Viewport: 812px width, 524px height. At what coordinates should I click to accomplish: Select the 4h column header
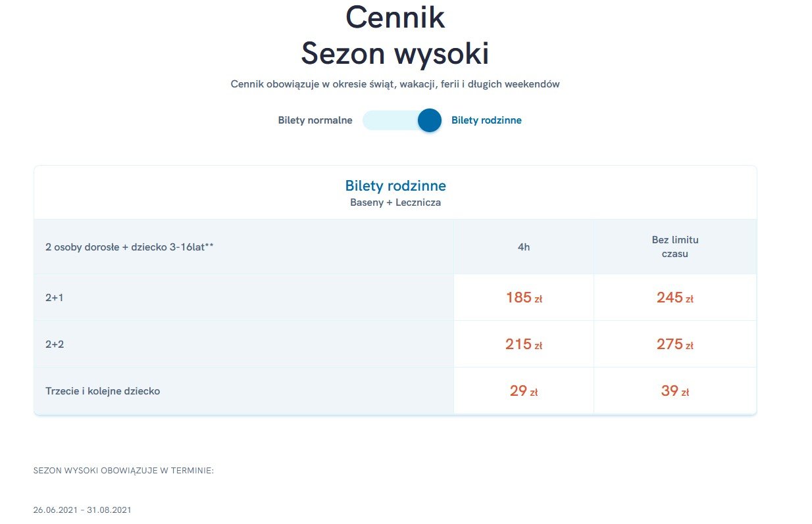tap(524, 247)
